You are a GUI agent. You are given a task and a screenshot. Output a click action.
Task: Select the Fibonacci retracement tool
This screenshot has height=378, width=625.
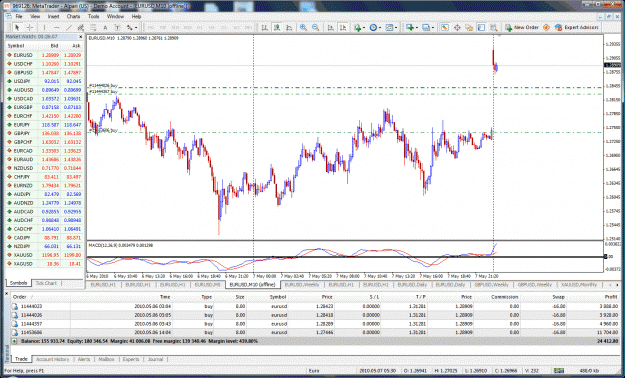coord(93,28)
